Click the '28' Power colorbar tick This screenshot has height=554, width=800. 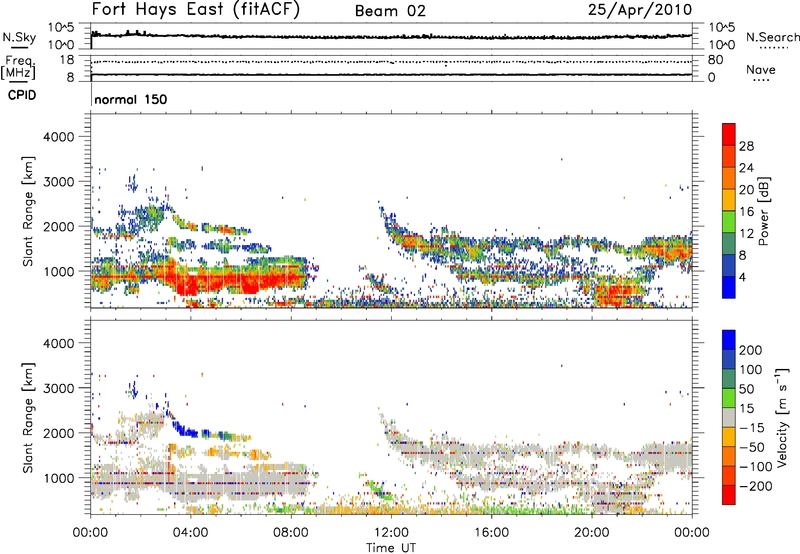[x=746, y=146]
